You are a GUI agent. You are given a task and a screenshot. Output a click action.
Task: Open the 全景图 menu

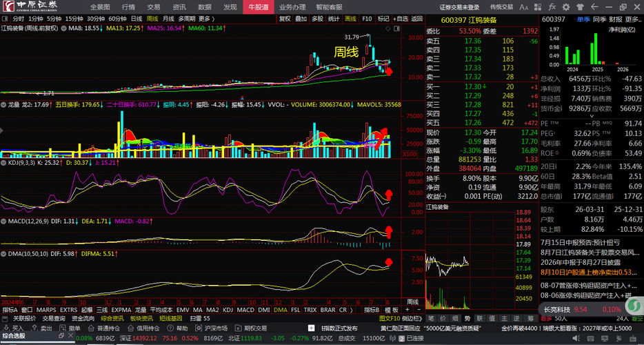[100, 7]
